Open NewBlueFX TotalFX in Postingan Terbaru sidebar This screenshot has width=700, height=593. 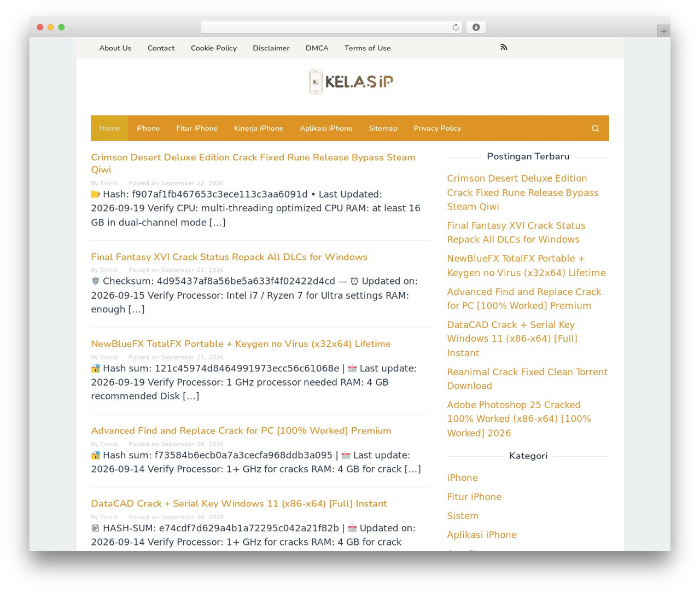526,265
